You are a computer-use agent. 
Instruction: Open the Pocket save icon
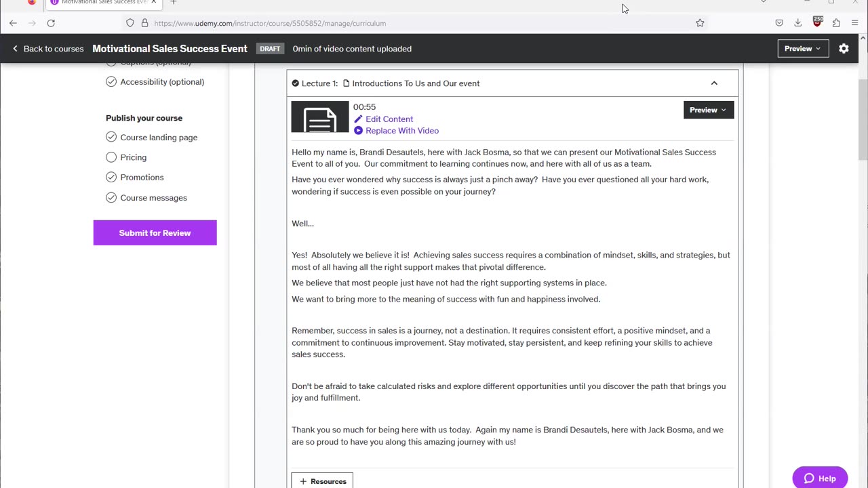coord(779,23)
